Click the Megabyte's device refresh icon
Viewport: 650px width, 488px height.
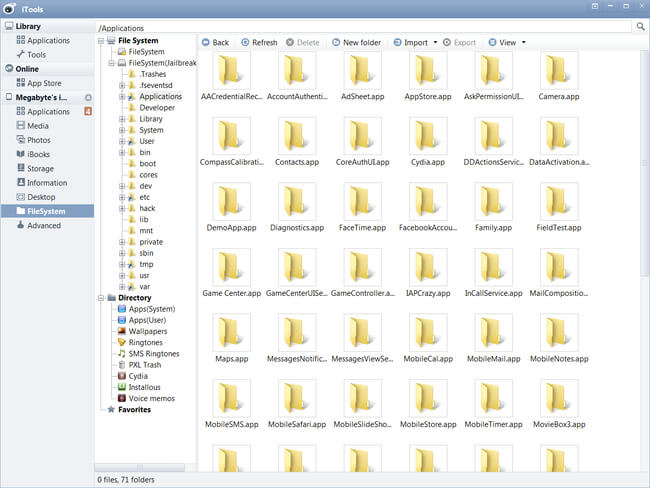[88, 97]
